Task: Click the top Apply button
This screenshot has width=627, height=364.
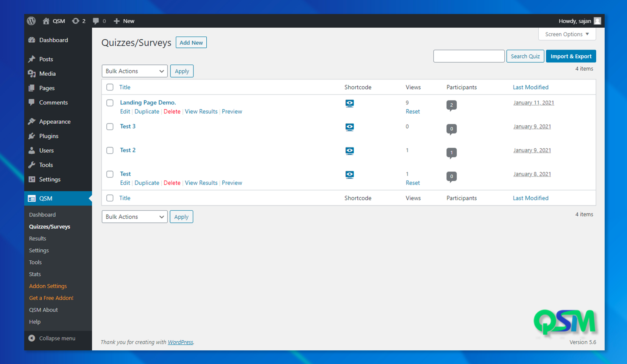Action: (x=182, y=71)
